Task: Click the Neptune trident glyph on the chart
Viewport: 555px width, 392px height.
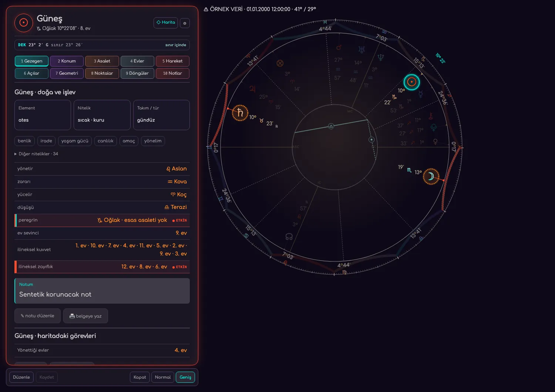Action: 380,57
